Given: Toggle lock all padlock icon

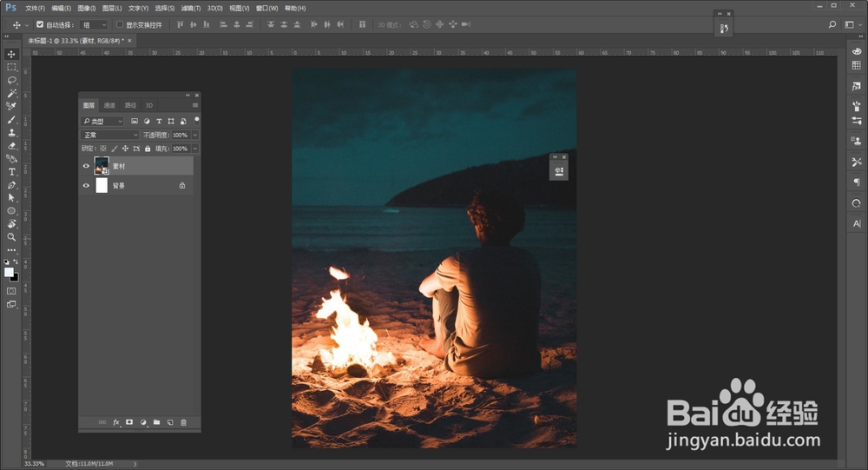Looking at the screenshot, I should 148,149.
